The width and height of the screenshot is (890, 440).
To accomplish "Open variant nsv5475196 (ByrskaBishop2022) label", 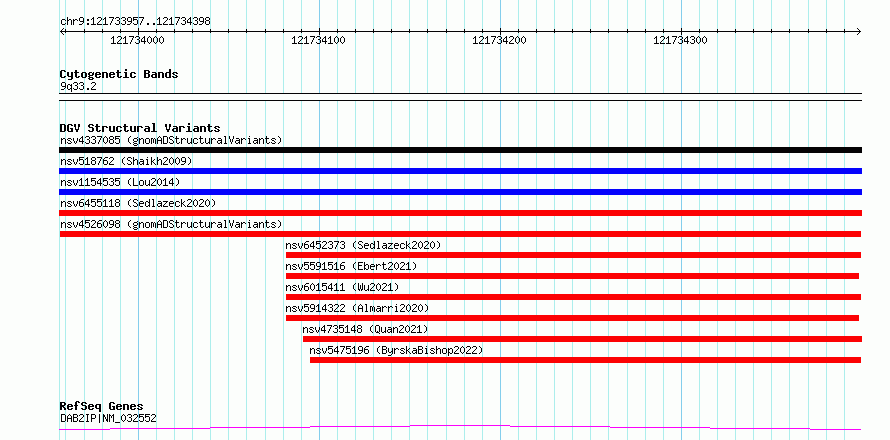I will [x=396, y=350].
